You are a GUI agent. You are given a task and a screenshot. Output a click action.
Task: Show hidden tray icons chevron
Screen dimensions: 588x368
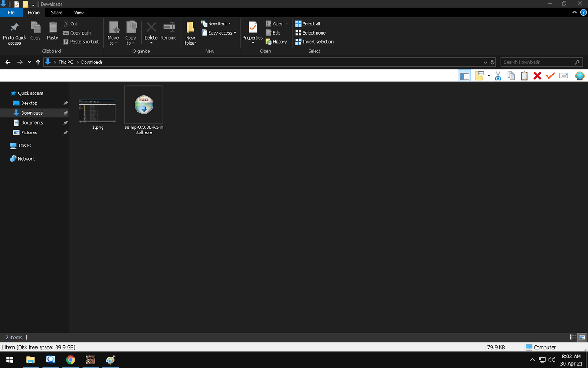click(532, 360)
